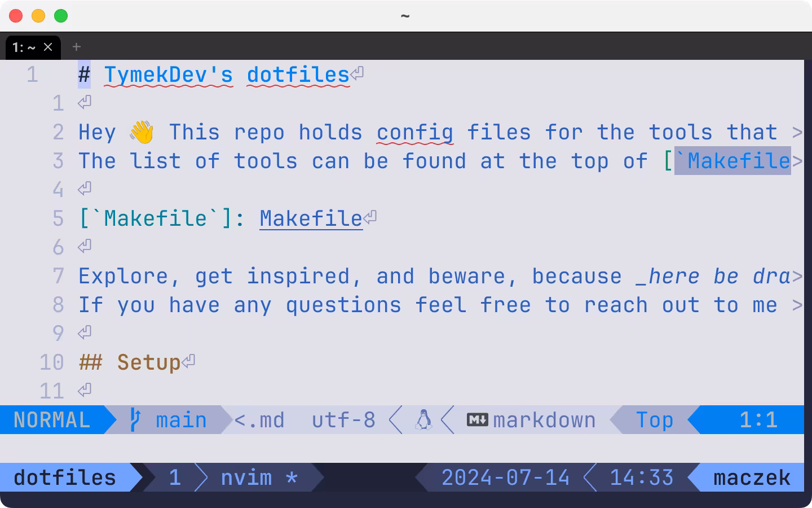The image size is (812, 508).
Task: Place cursor on 'dotfiles' in the heading
Action: tap(298, 75)
